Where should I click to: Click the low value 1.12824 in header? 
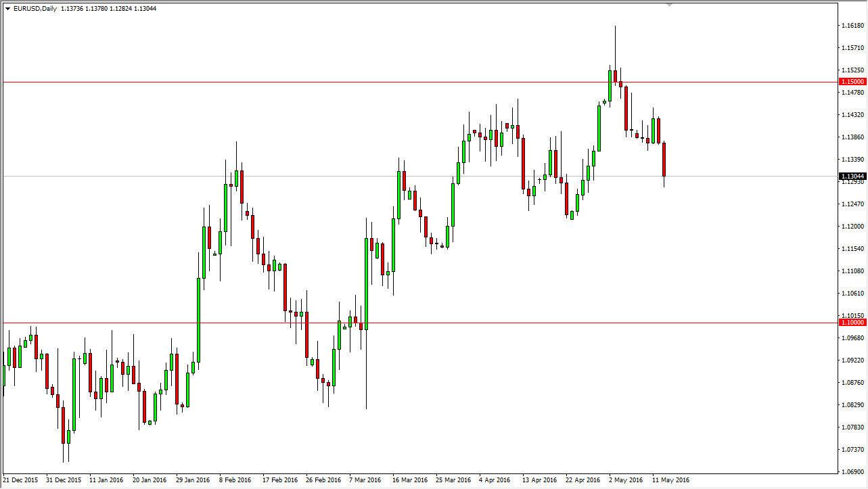116,9
